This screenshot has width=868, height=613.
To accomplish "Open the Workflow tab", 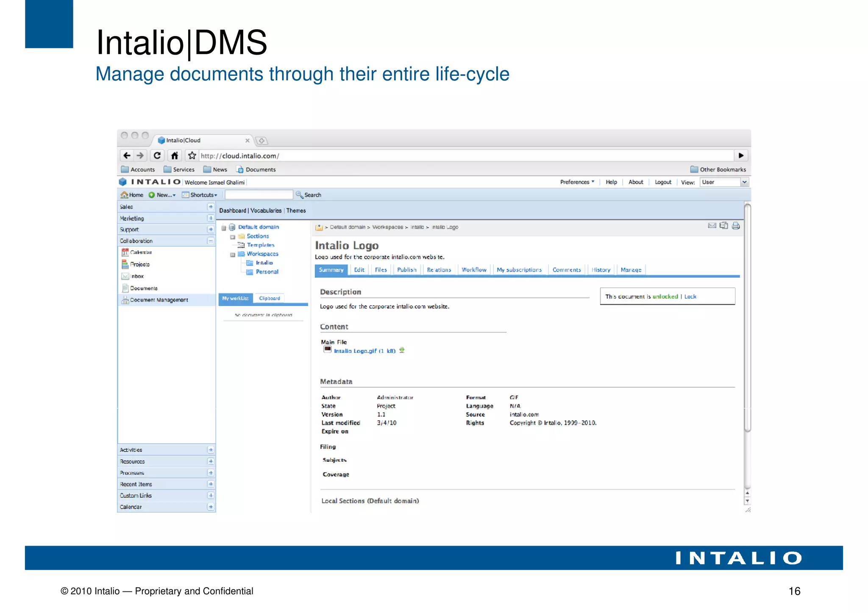I will click(x=474, y=270).
